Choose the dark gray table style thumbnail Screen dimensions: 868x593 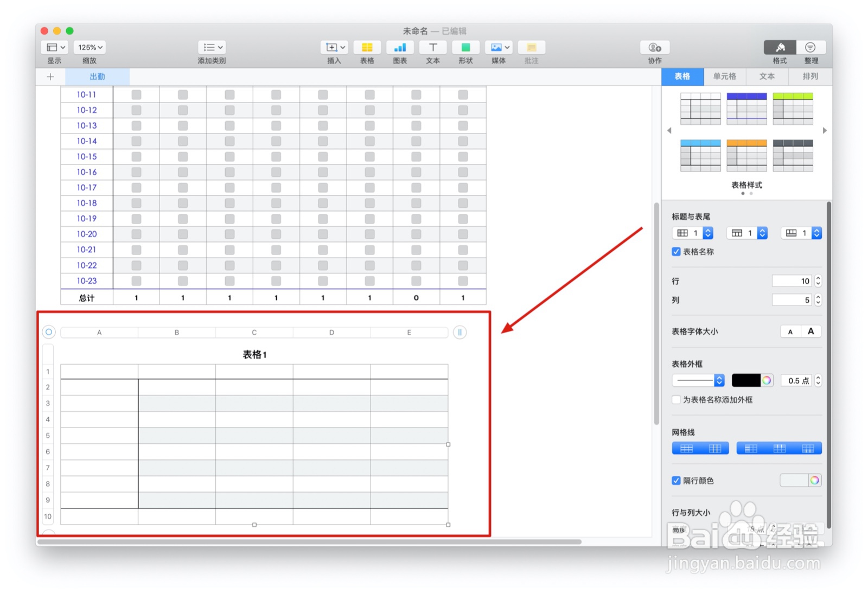(x=793, y=155)
